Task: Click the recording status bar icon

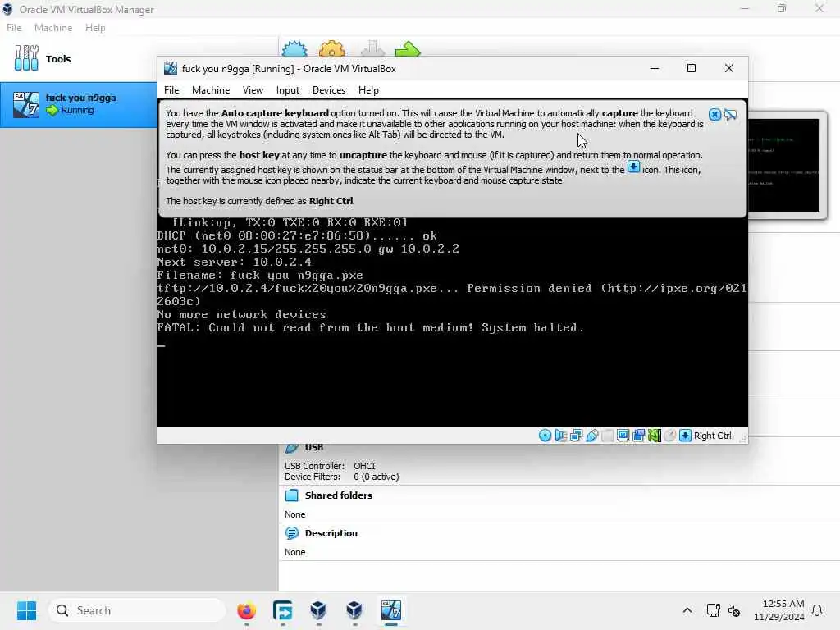Action: point(638,436)
